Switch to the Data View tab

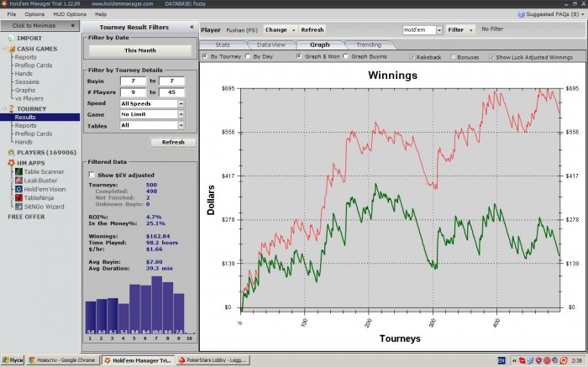coord(271,45)
